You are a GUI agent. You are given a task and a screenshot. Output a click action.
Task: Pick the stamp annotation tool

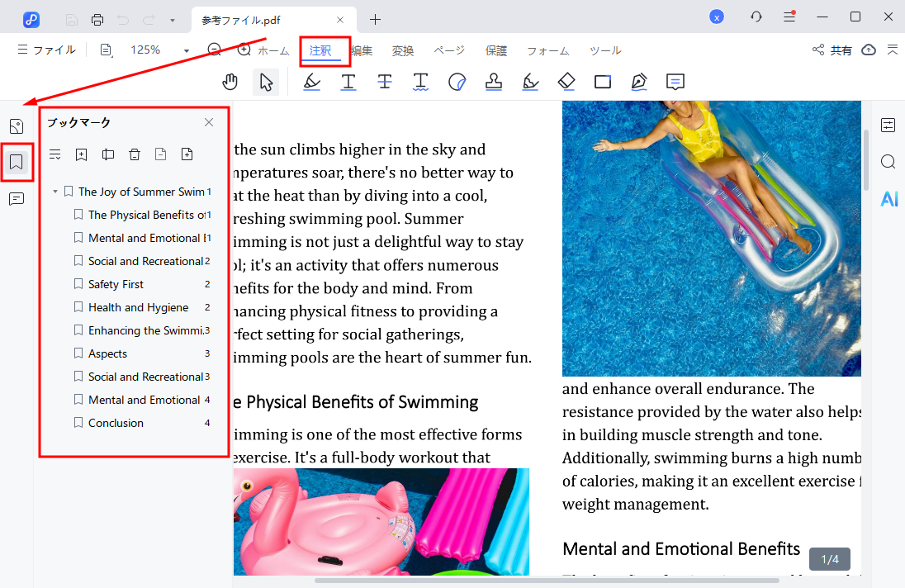pyautogui.click(x=494, y=82)
